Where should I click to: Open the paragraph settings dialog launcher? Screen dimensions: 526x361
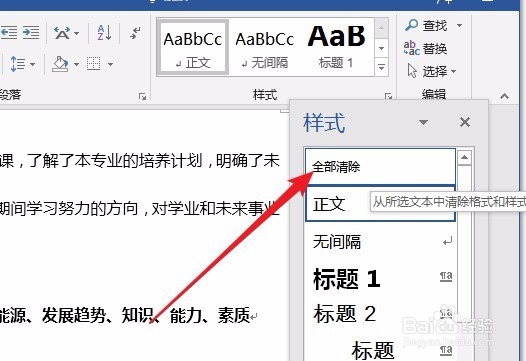(x=142, y=97)
